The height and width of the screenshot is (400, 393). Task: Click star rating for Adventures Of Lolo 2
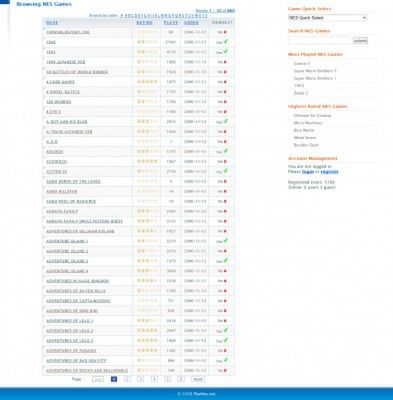(147, 331)
